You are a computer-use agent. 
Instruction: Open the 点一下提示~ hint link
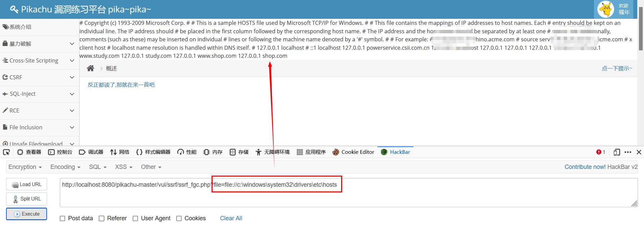[617, 69]
